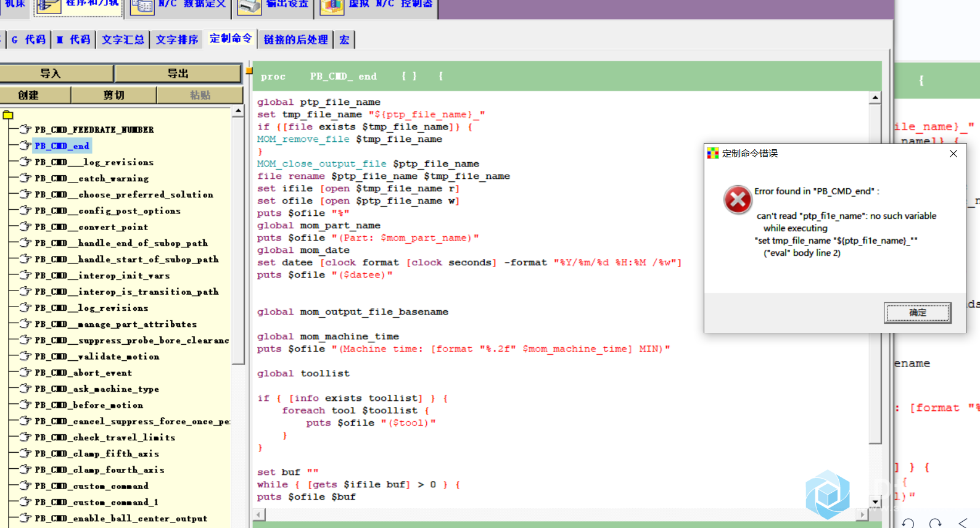Select PB_CMD__suppress_probe_bore_clearance row
Screen dimensions: 980x528
coord(132,340)
